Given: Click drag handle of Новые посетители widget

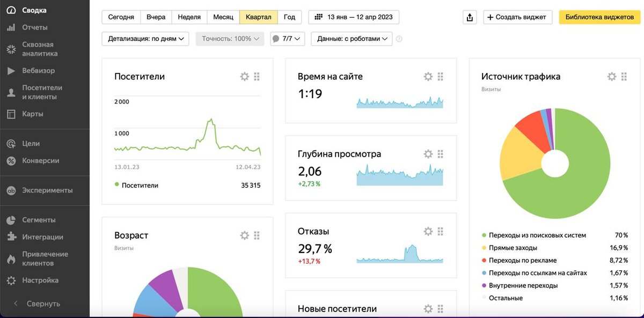Looking at the screenshot, I should tap(441, 309).
